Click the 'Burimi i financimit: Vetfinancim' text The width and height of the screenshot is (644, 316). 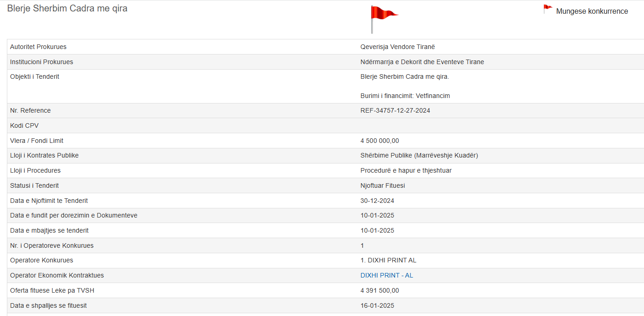[405, 96]
